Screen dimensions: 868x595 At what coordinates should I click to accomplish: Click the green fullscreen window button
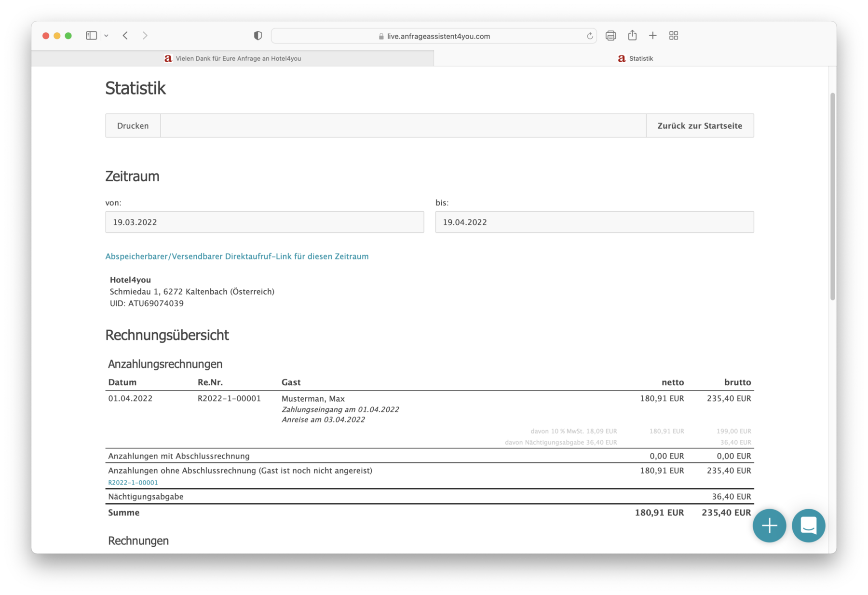coord(68,36)
